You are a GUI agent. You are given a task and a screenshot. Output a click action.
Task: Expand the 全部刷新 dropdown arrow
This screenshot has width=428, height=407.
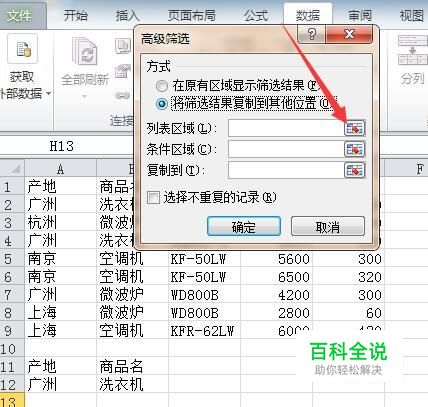point(84,96)
